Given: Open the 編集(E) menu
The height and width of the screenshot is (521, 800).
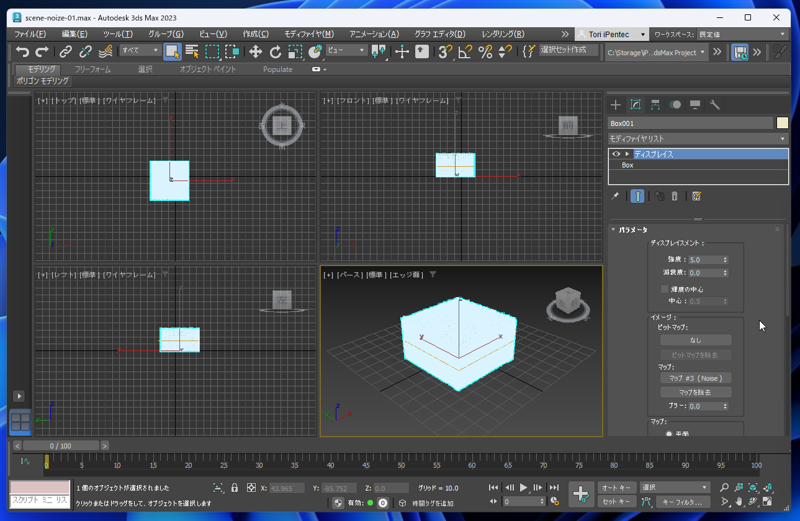Looking at the screenshot, I should point(74,34).
